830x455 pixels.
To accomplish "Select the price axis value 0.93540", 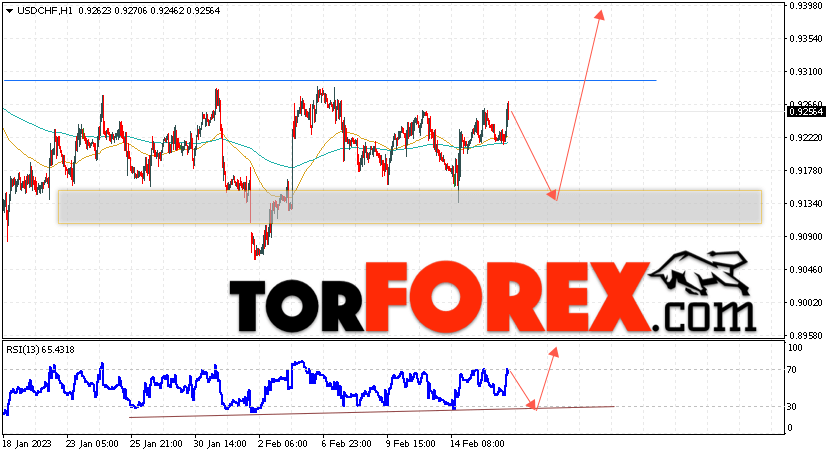I will [806, 39].
